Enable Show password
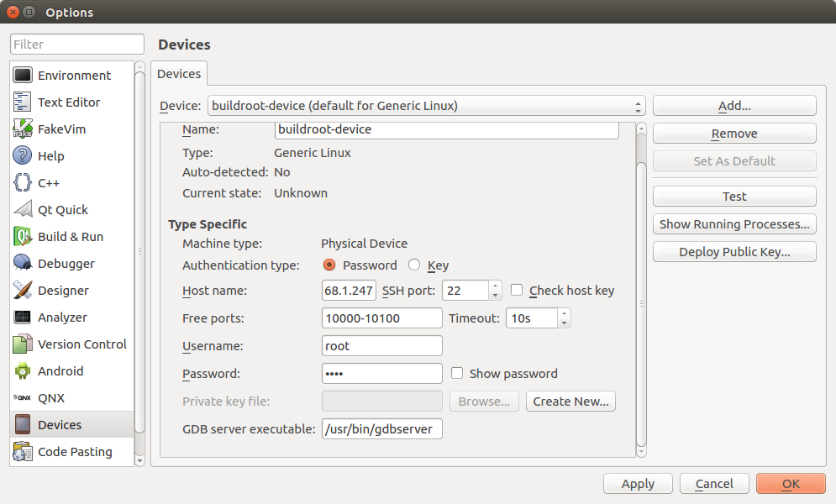Image resolution: width=836 pixels, height=504 pixels. 456,373
